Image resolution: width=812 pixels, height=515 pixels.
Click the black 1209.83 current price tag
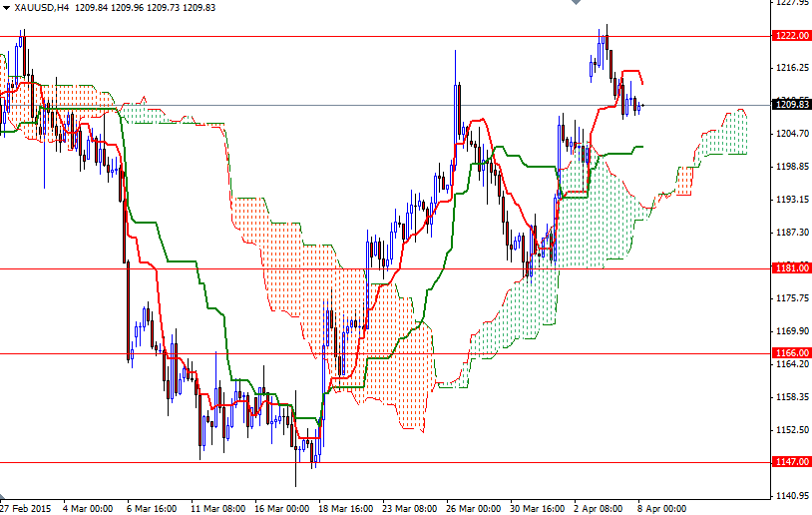(x=790, y=104)
